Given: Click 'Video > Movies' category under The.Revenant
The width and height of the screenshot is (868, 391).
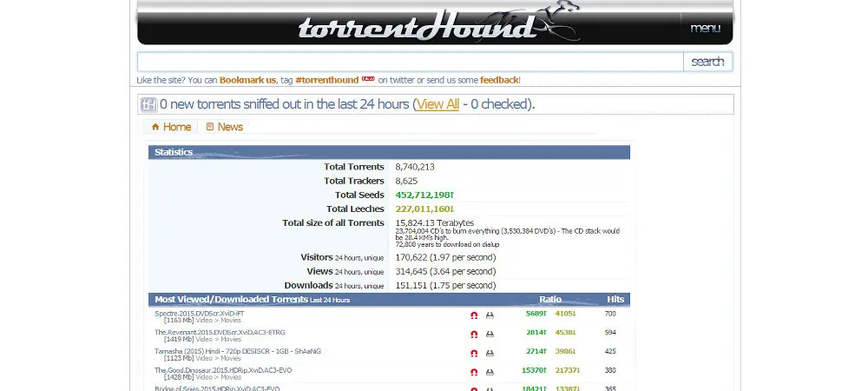Looking at the screenshot, I should [x=219, y=339].
